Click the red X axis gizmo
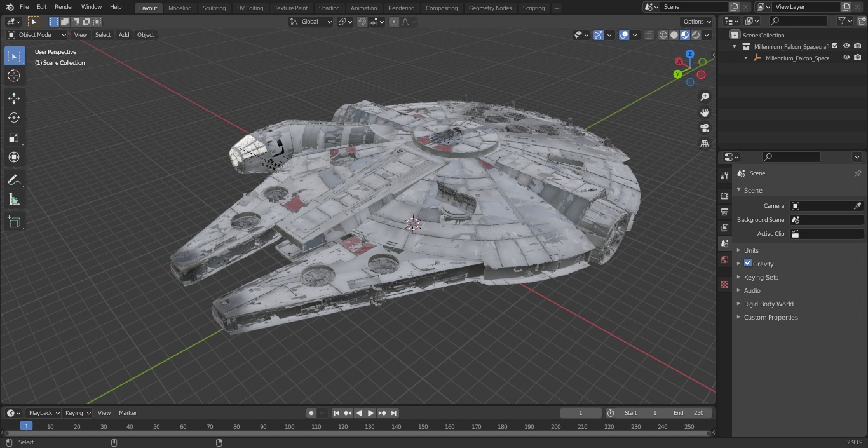868x448 pixels. tap(679, 62)
